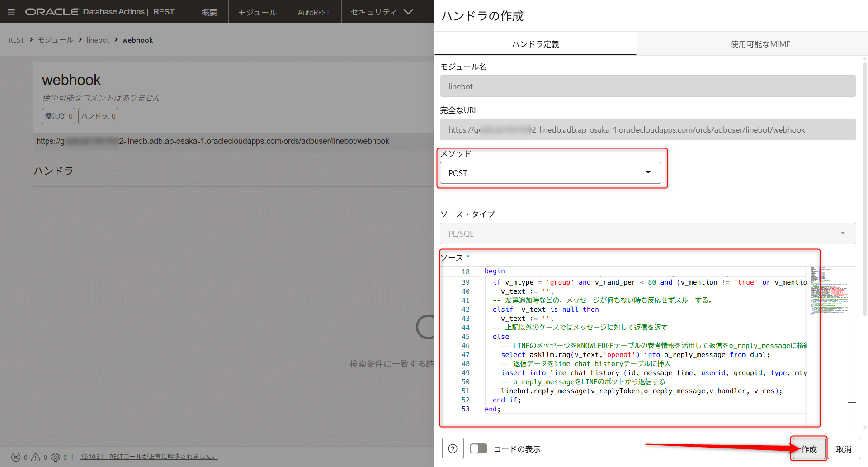The width and height of the screenshot is (868, 467).
Task: Go to linebot breadcrumb link
Action: point(98,40)
